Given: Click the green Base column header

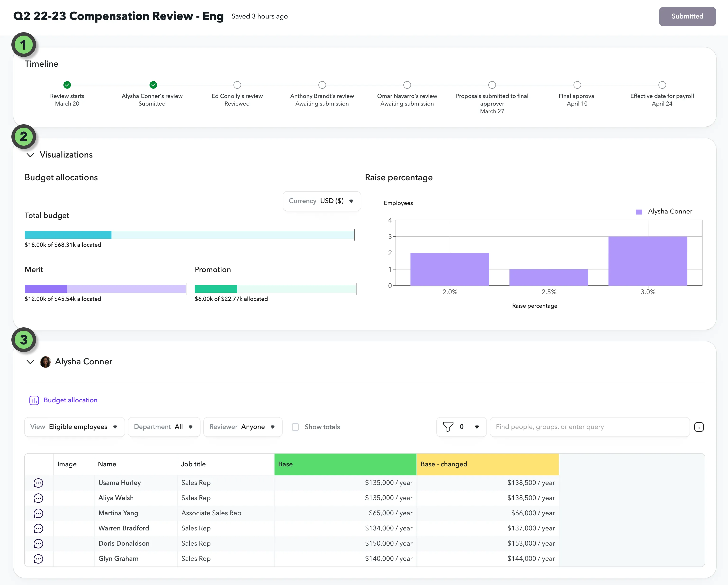Looking at the screenshot, I should coord(345,464).
